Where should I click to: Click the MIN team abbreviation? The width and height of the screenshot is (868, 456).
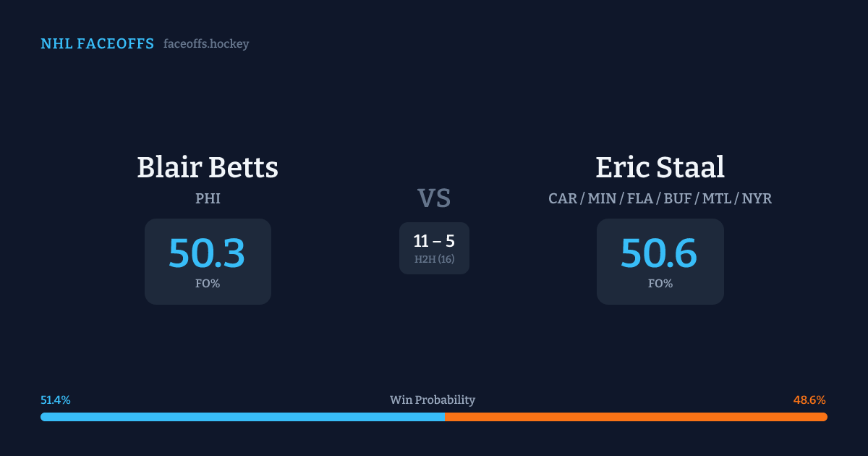602,198
